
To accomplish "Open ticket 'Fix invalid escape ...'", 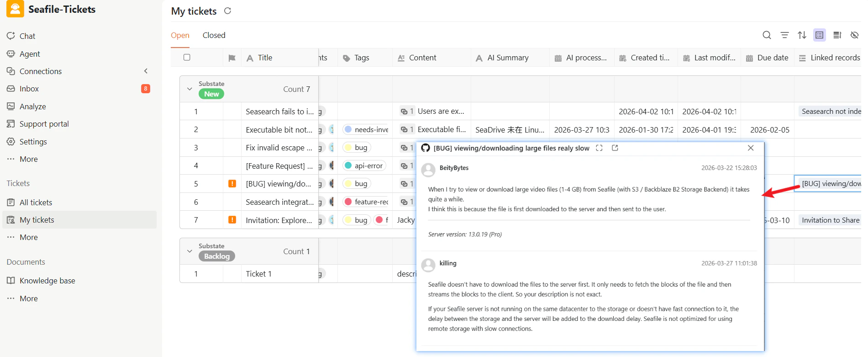I will point(279,148).
